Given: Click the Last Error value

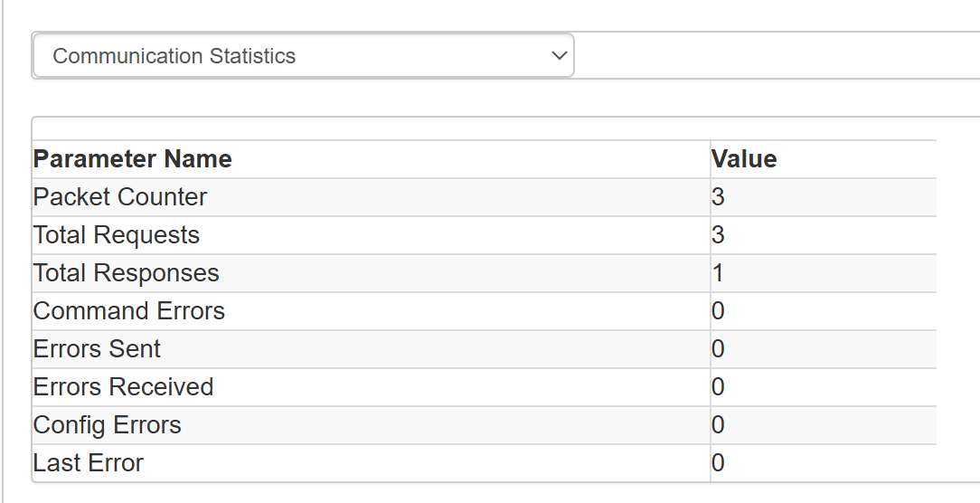Looking at the screenshot, I should pyautogui.click(x=718, y=463).
